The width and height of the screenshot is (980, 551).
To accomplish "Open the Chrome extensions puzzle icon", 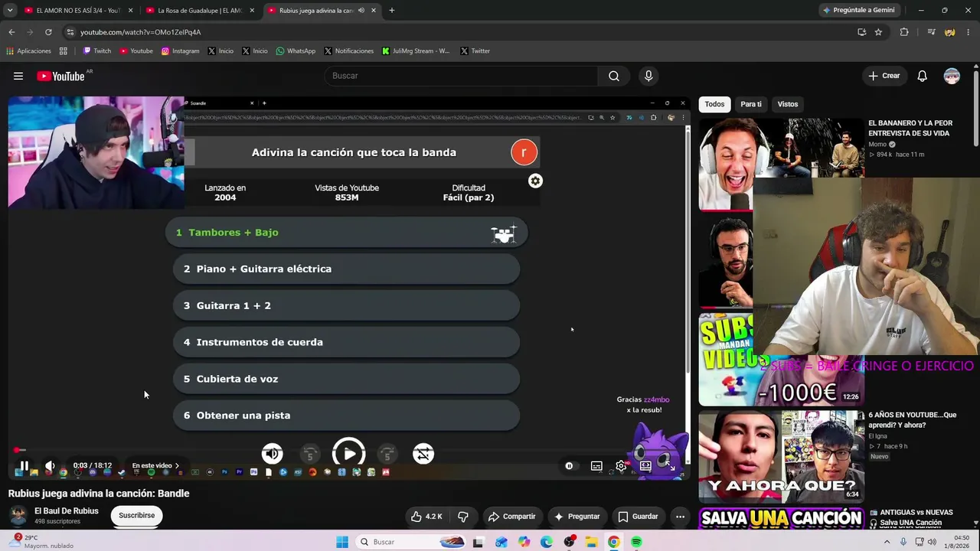I will 904,32.
